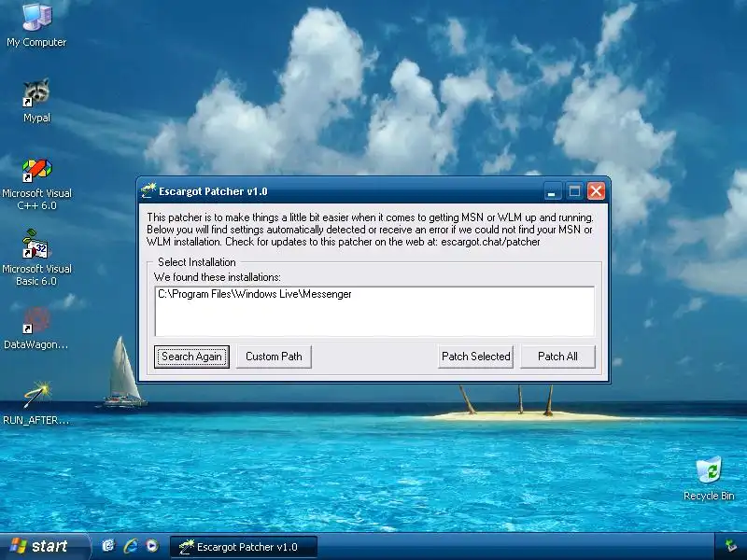Open the My Computer desktop icon
747x560 pixels.
[x=36, y=25]
